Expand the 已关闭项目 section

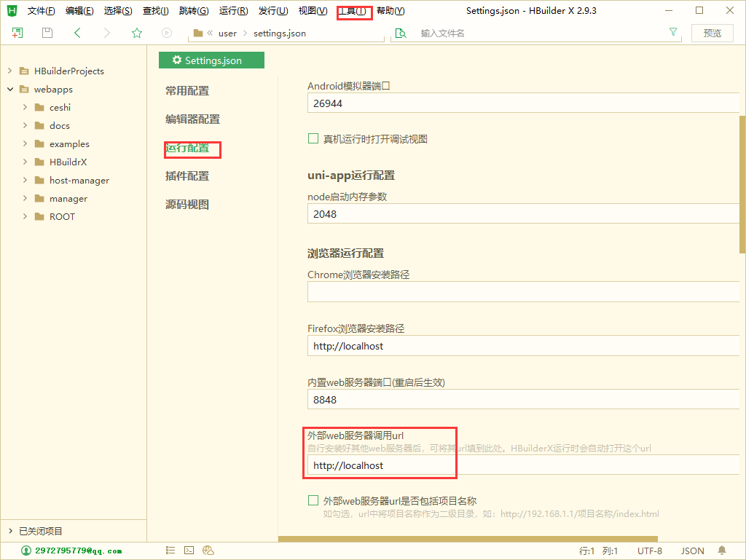point(10,532)
